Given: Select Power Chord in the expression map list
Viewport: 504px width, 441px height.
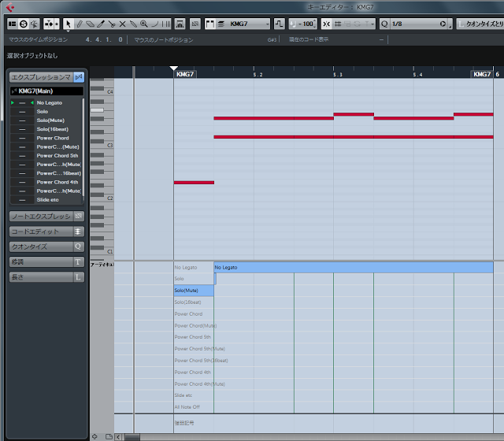Looking at the screenshot, I should coord(52,138).
